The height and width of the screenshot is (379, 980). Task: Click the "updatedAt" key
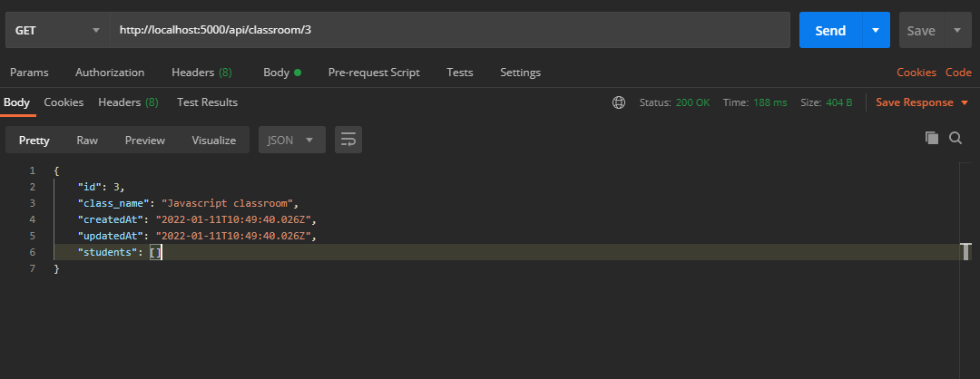click(x=111, y=236)
